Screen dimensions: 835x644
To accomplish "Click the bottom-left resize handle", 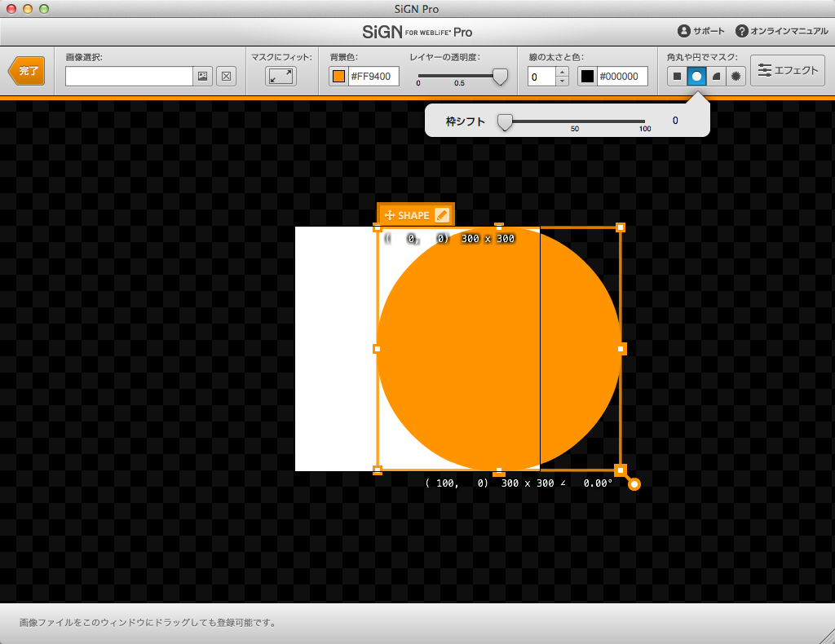I will [377, 470].
